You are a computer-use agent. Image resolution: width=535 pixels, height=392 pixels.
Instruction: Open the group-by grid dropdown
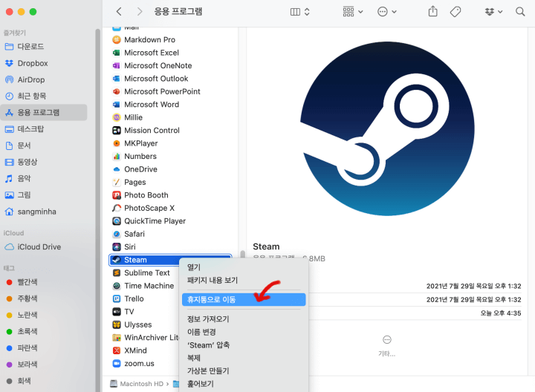click(x=352, y=12)
